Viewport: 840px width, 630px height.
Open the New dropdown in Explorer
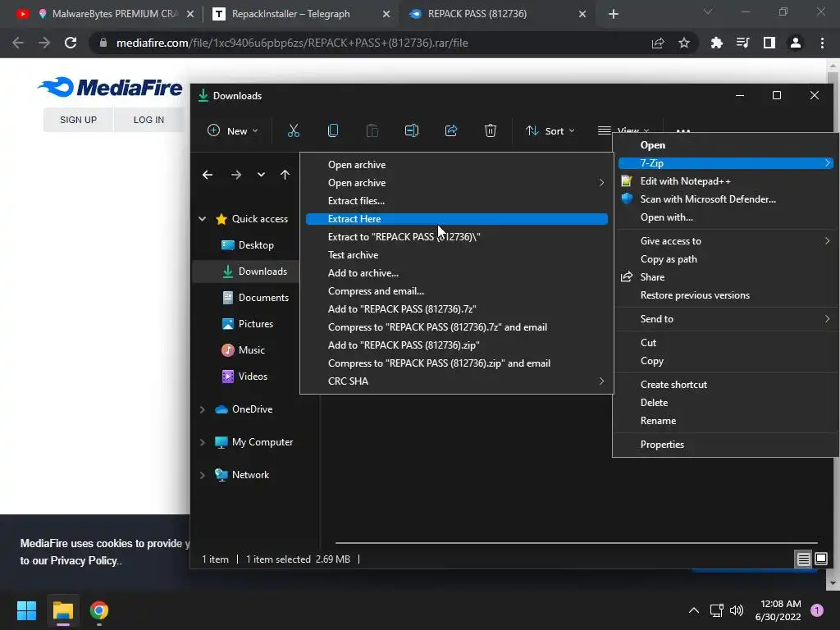coord(232,130)
